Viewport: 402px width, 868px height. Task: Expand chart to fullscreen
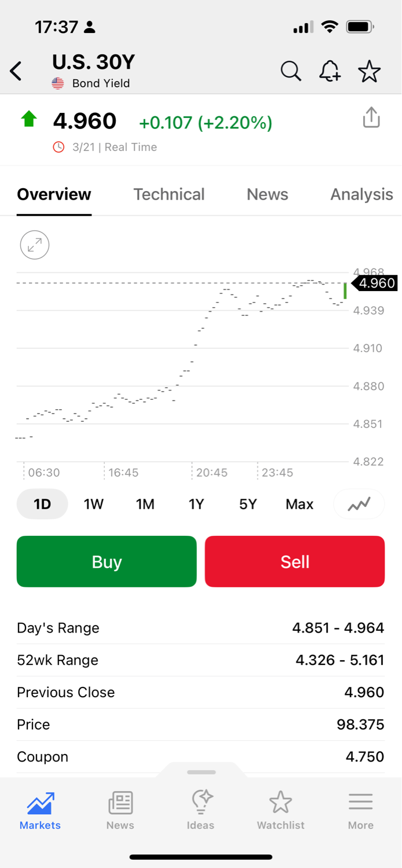click(35, 245)
